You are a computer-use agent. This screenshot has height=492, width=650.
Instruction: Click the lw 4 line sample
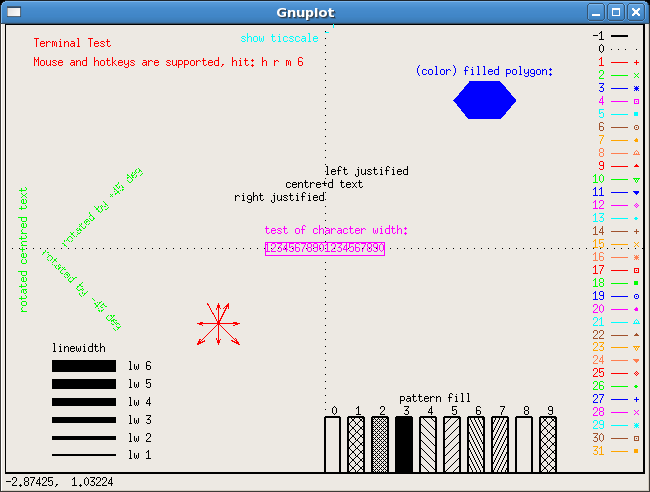[84, 402]
